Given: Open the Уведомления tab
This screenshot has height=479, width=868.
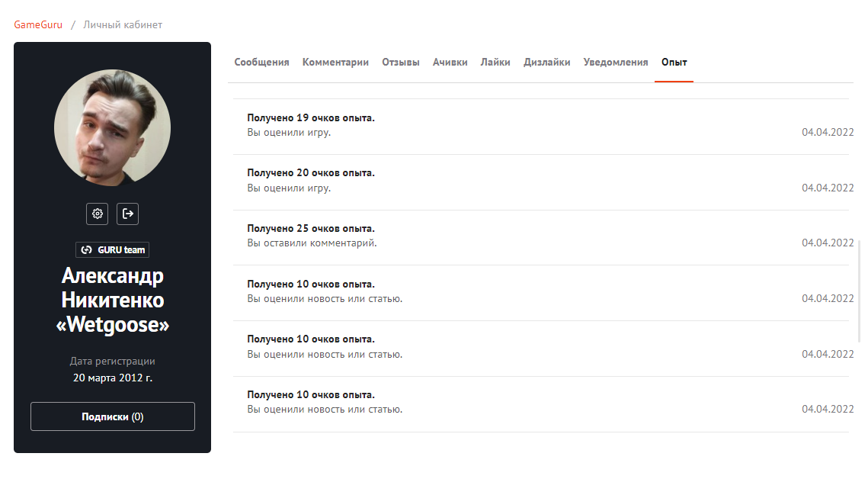Looking at the screenshot, I should (616, 62).
